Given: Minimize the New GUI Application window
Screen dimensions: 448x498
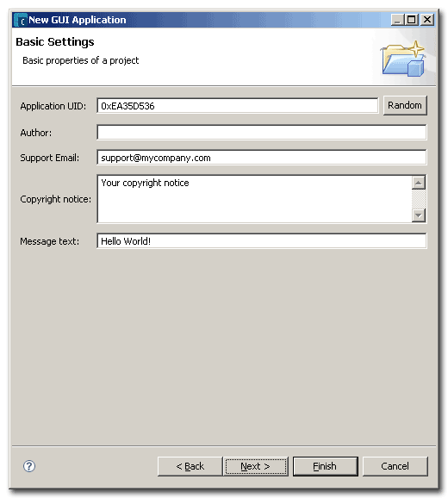Looking at the screenshot, I should pyautogui.click(x=397, y=20).
